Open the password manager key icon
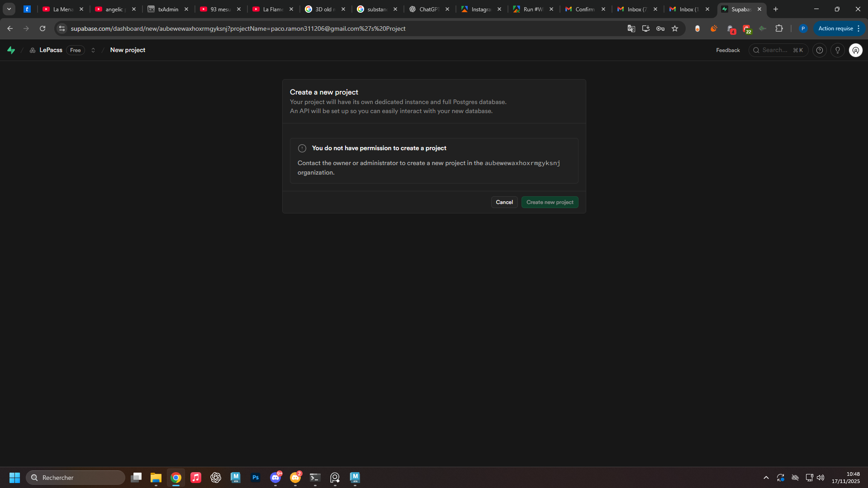Image resolution: width=868 pixels, height=488 pixels. click(660, 28)
